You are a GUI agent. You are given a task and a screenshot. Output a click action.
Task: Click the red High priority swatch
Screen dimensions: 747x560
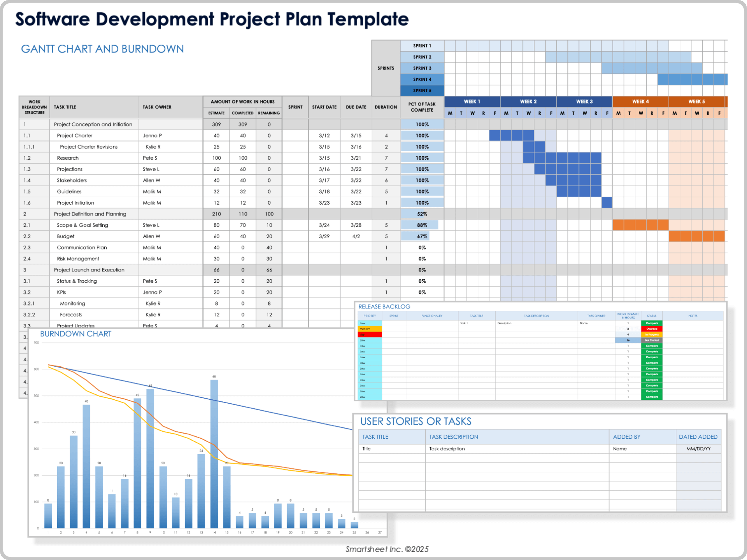point(370,334)
